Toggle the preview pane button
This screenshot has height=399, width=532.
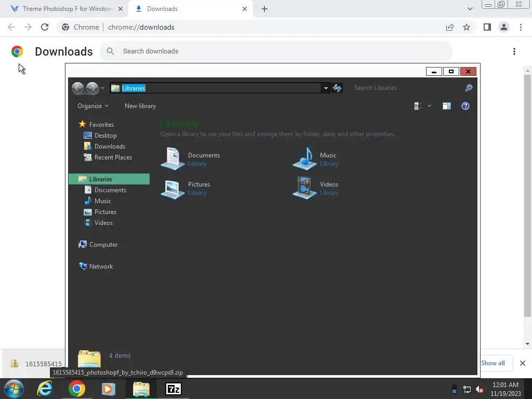click(446, 106)
